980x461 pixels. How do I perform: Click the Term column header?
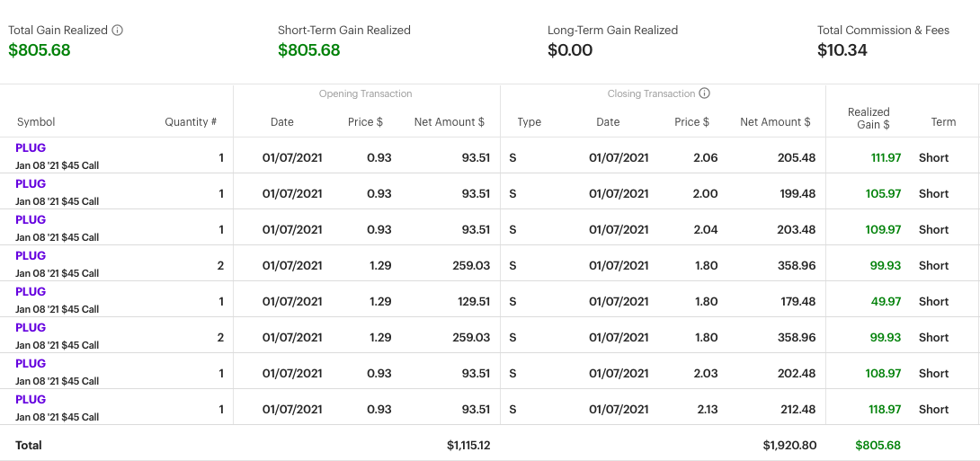point(943,122)
